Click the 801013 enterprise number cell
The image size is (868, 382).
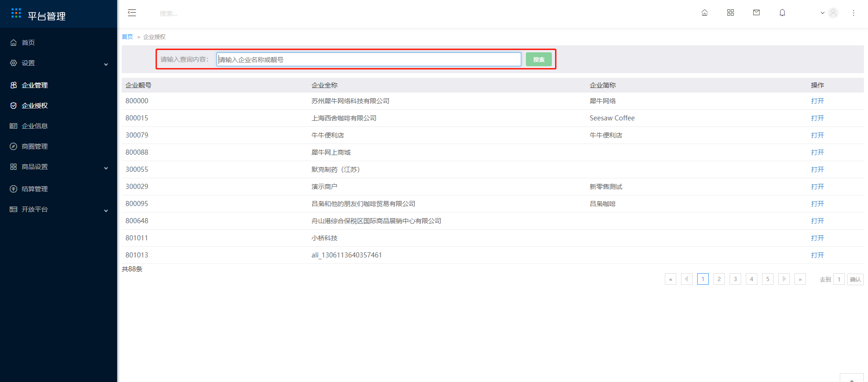coord(137,255)
